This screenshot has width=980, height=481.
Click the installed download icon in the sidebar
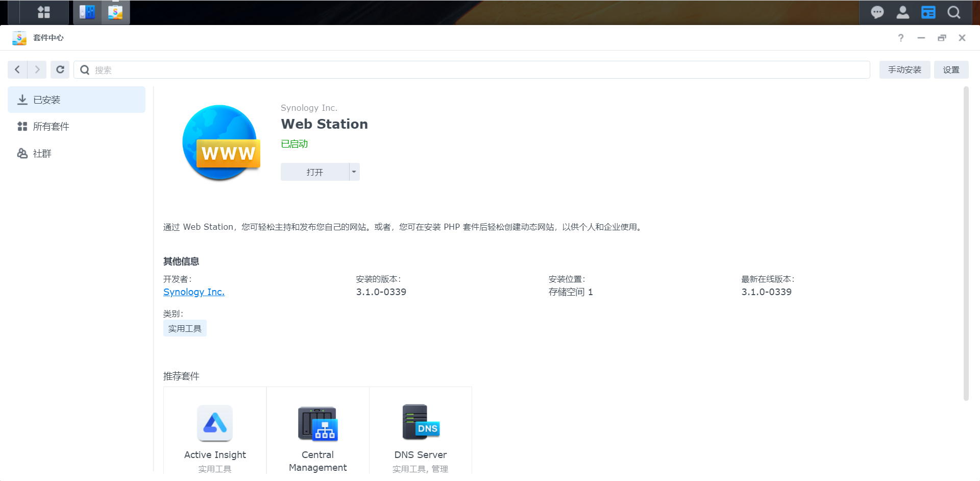[22, 100]
